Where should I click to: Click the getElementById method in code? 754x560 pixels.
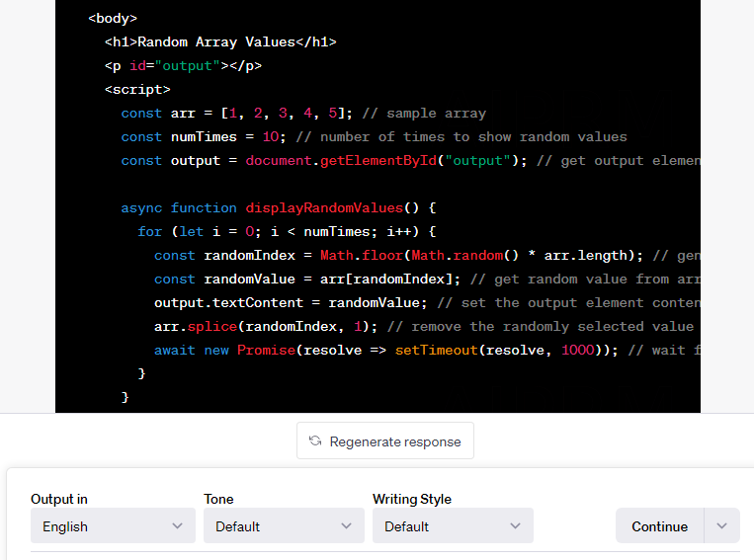click(x=378, y=161)
